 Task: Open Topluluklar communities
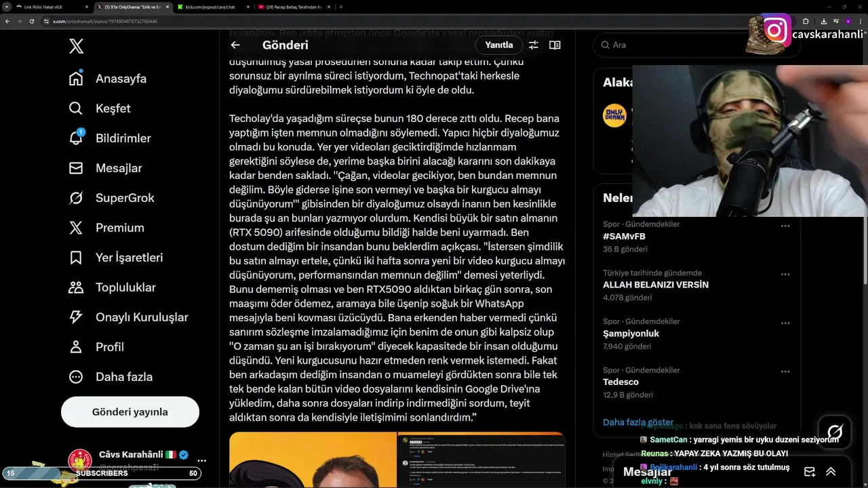[112, 287]
